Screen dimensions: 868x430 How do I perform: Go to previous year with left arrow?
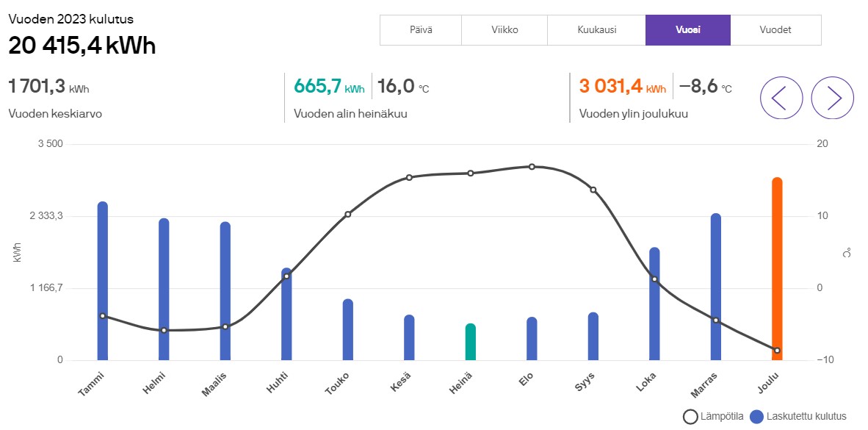pos(781,97)
